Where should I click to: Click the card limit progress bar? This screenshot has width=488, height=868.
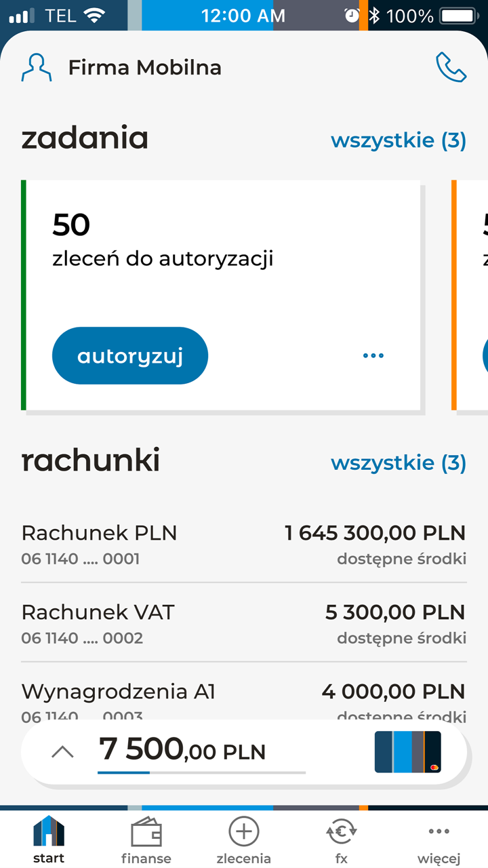[x=201, y=772]
